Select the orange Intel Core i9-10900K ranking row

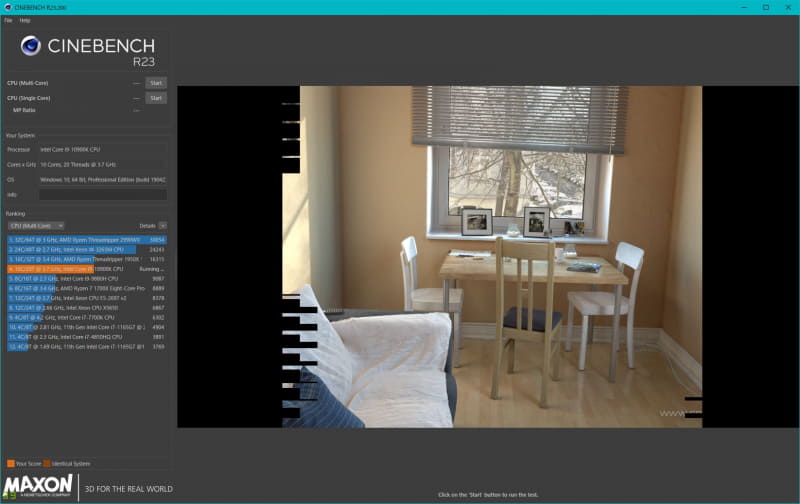tap(87, 269)
